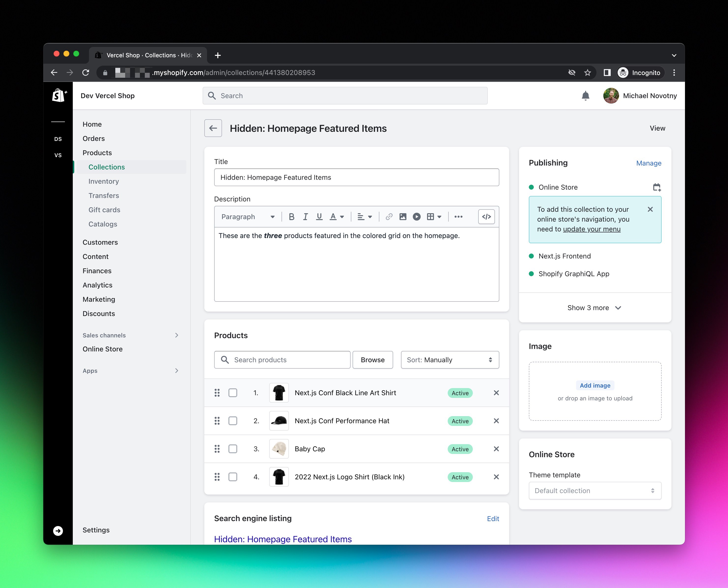The height and width of the screenshot is (588, 728).
Task: Grab drag handle for 2022 Logo Shirt
Action: pyautogui.click(x=217, y=477)
